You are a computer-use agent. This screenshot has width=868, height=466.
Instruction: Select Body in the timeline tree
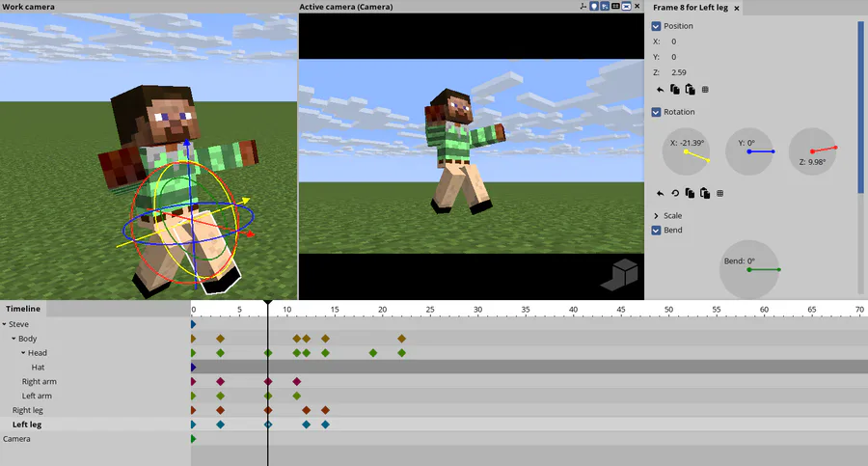pos(27,339)
